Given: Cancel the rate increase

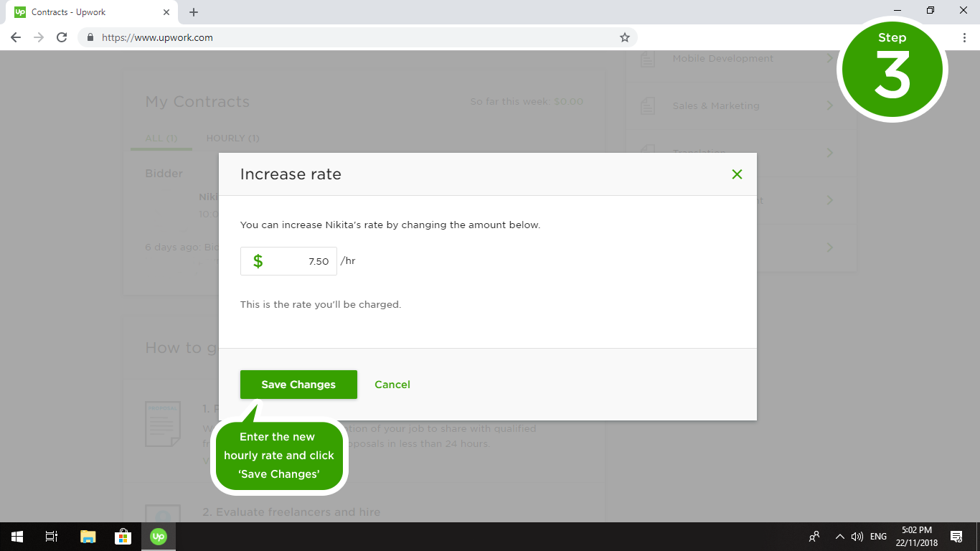Looking at the screenshot, I should pos(392,385).
